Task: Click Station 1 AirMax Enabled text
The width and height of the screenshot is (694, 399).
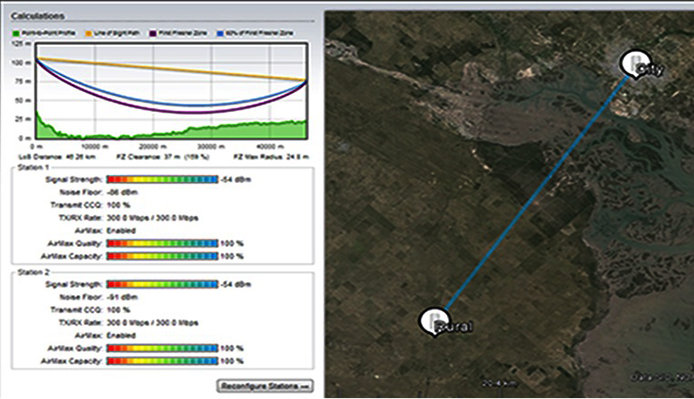Action: [x=121, y=231]
